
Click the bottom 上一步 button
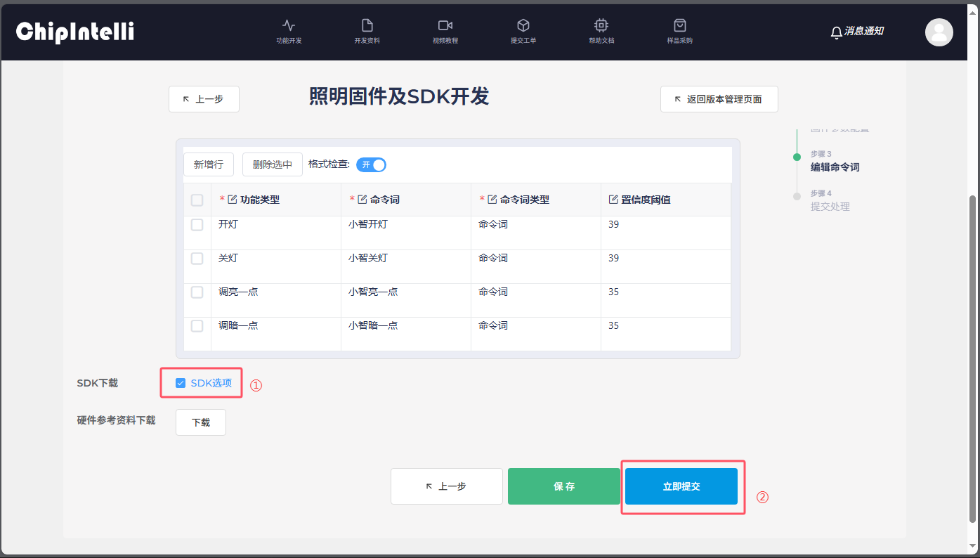pos(447,486)
